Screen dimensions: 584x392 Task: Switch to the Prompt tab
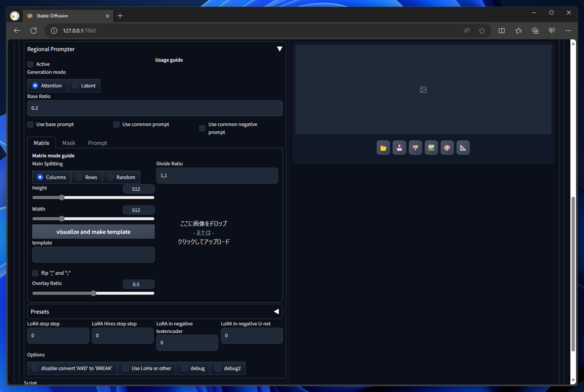point(98,143)
